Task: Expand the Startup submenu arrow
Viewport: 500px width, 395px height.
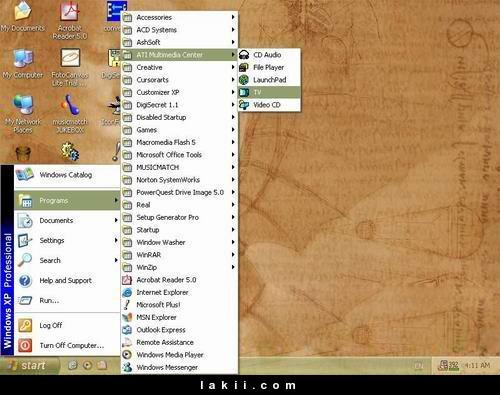Action: point(233,230)
